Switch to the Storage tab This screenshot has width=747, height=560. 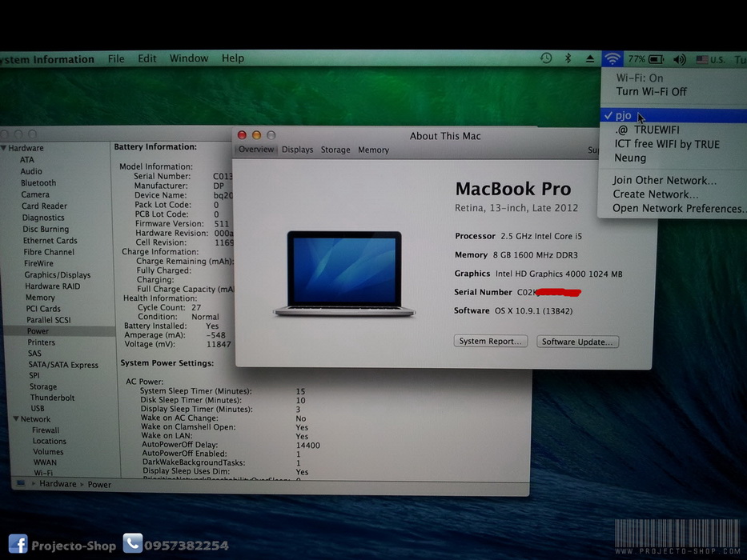click(x=335, y=150)
